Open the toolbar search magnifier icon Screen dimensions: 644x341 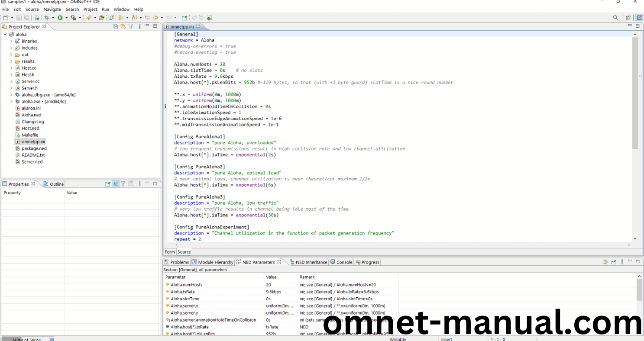point(615,18)
